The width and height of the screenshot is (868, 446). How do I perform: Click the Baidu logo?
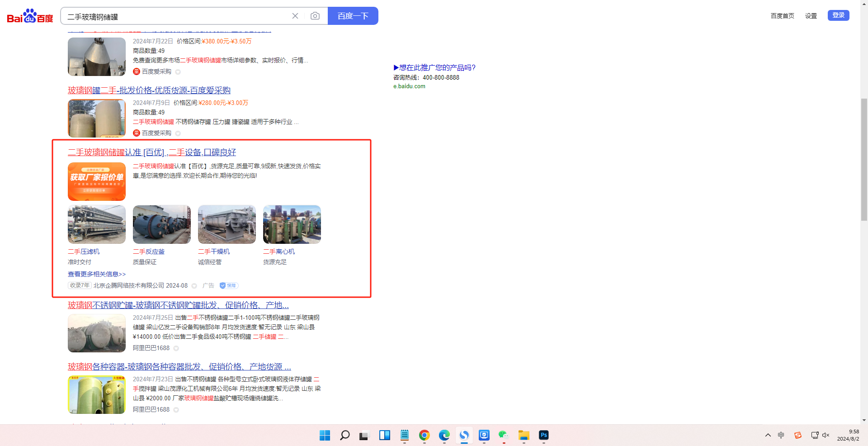click(x=30, y=16)
